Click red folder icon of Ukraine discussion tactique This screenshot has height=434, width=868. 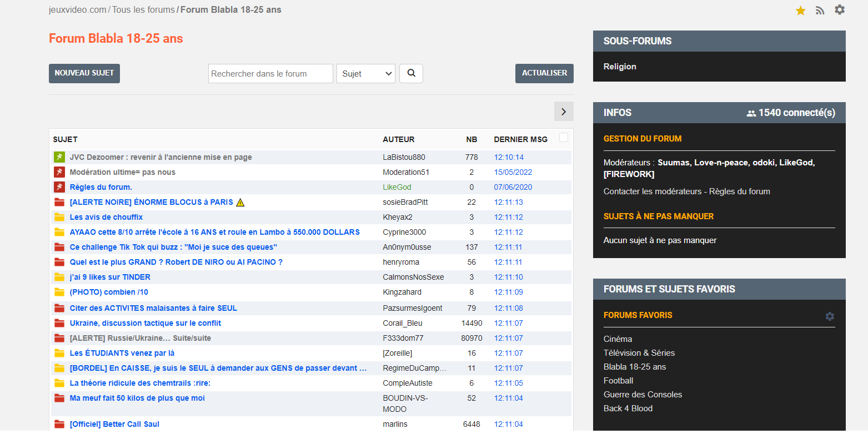(x=59, y=323)
